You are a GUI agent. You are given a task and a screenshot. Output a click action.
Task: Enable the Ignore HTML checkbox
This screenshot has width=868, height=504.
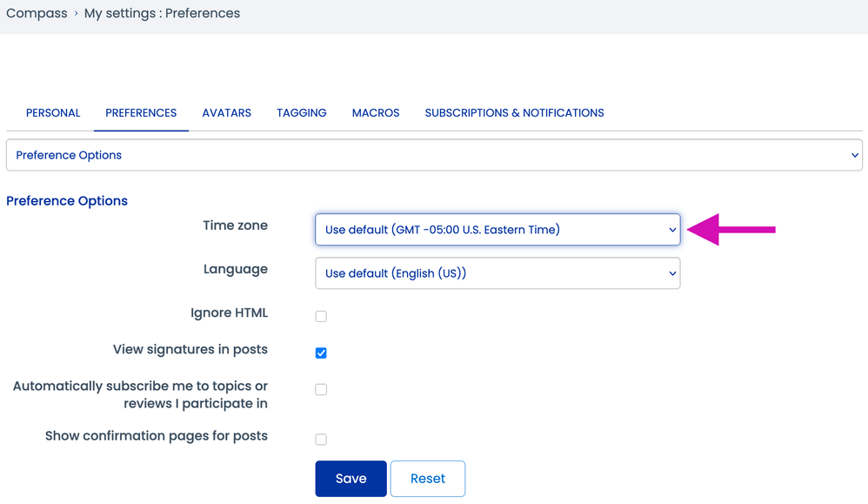321,316
